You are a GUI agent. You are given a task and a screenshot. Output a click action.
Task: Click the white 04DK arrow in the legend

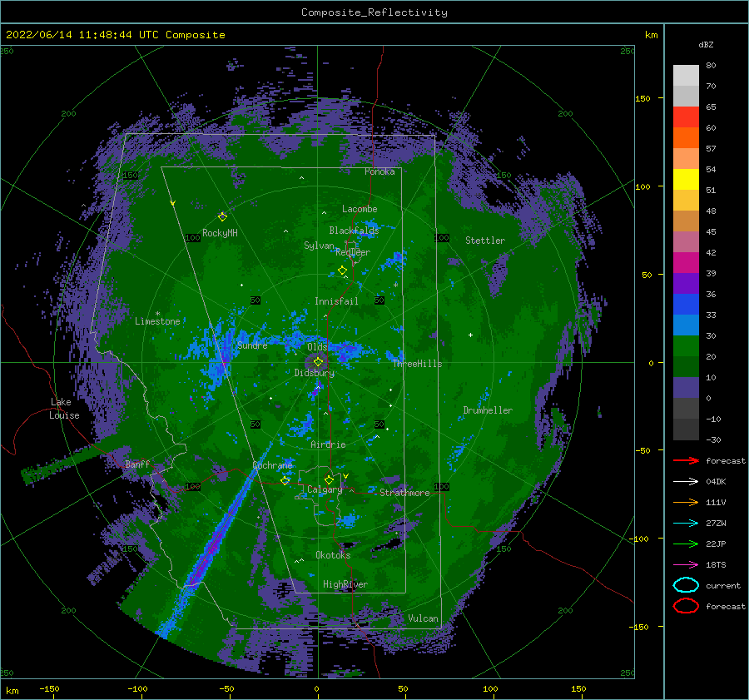pyautogui.click(x=686, y=481)
